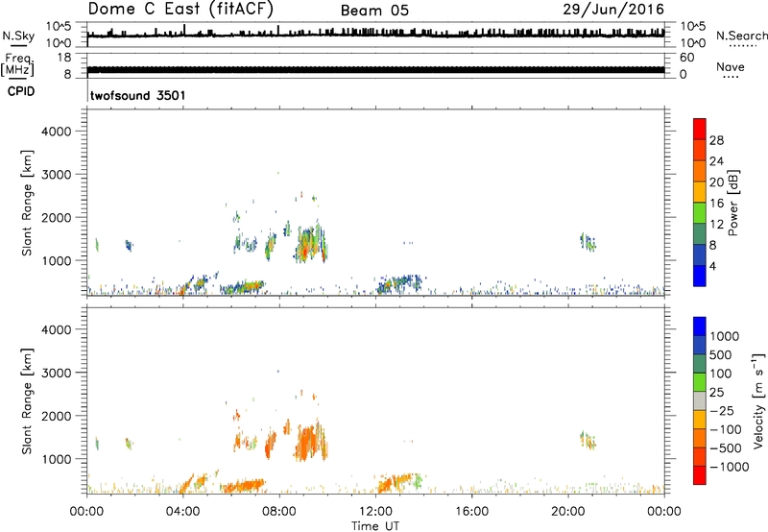
Task: Click the "20:00" time tick label
Action: 568,512
